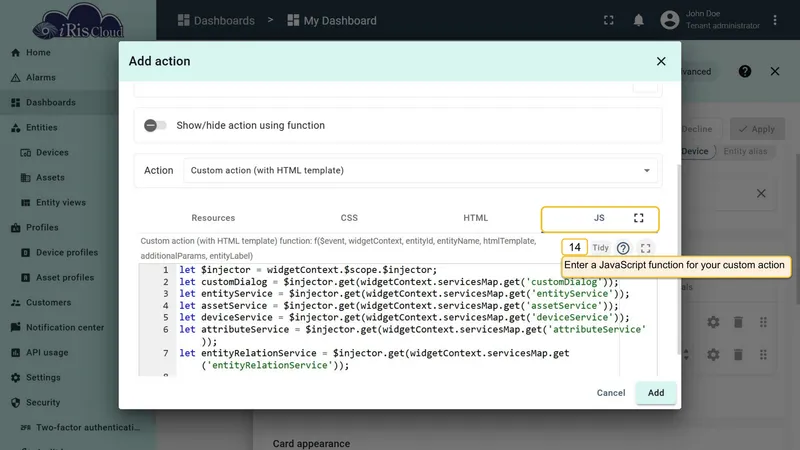This screenshot has height=450, width=800.
Task: Click My Dashboard breadcrumb
Action: tap(332, 20)
